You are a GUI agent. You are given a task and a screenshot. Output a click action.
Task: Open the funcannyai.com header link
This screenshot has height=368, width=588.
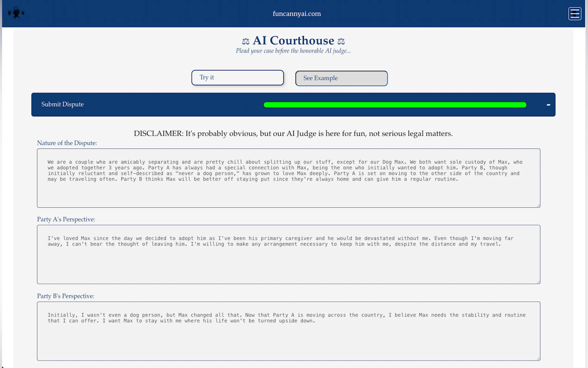tap(297, 14)
